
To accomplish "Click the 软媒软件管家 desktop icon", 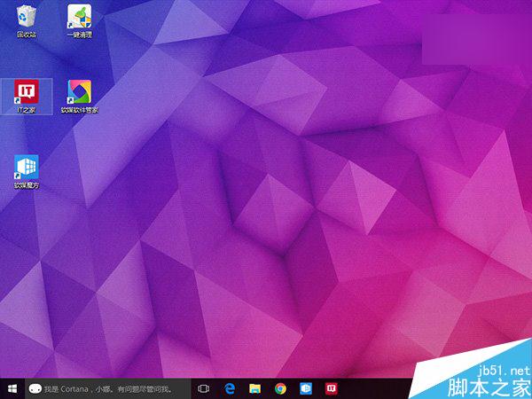I will [x=80, y=91].
